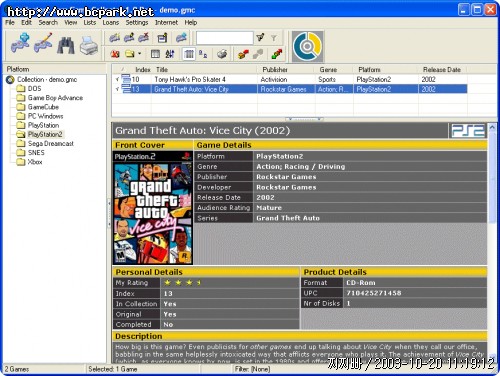Click the Platform header above the folder tree
This screenshot has height=376, width=500.
tap(54, 69)
